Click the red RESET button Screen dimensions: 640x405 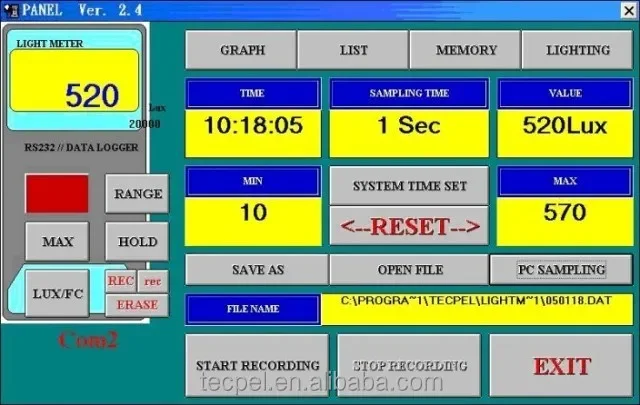click(409, 226)
